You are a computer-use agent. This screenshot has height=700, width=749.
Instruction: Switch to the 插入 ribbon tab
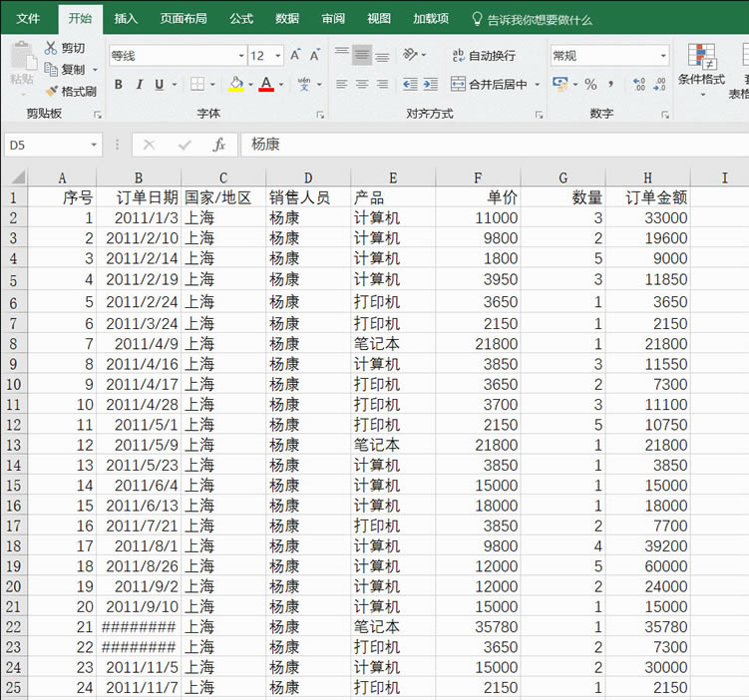(x=126, y=19)
